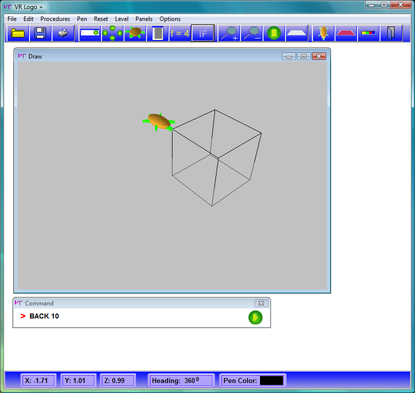This screenshot has height=393, width=415.
Task: Click the green circle toolbar icon
Action: [x=274, y=33]
